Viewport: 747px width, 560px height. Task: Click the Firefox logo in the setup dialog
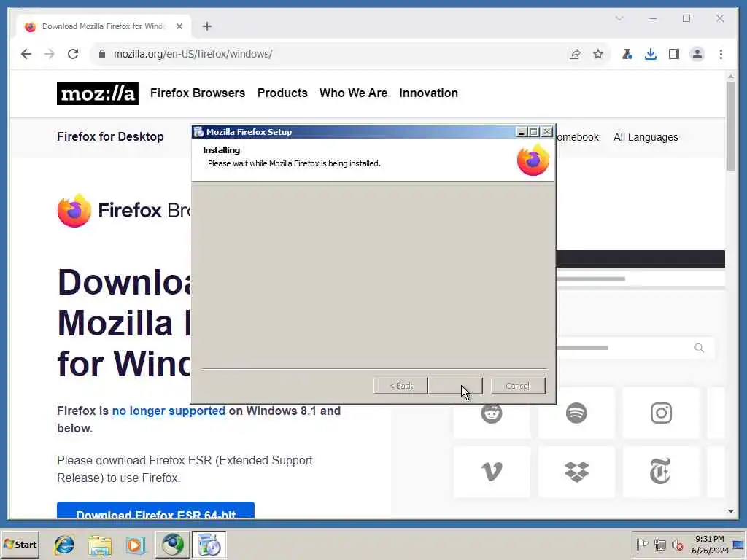pyautogui.click(x=533, y=160)
